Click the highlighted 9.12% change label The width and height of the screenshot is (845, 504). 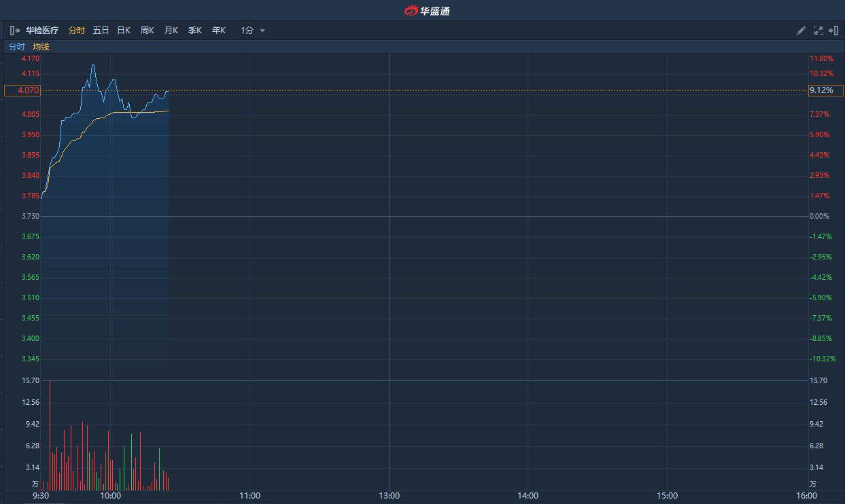pos(826,90)
